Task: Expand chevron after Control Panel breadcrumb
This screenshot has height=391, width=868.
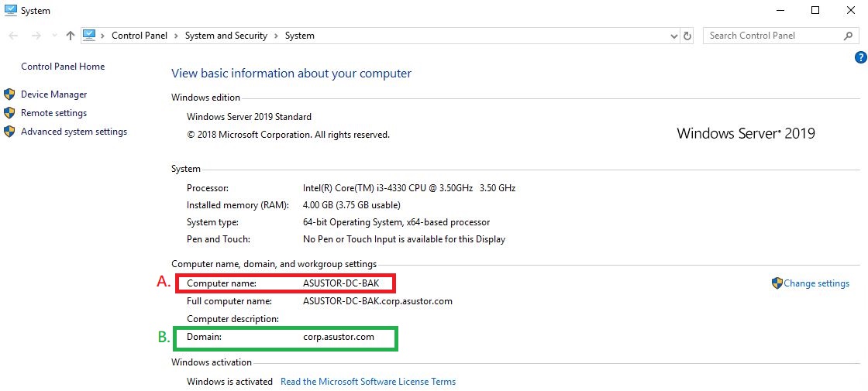Action: tap(176, 36)
